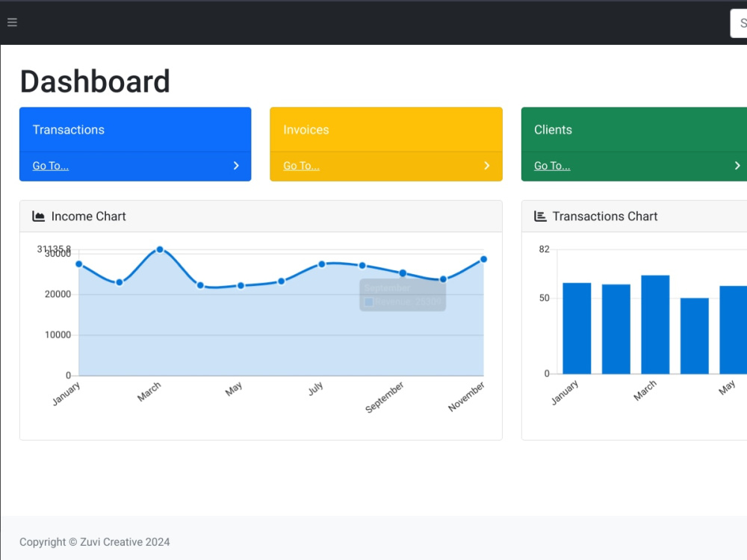Click the 50 axis label on Transactions Chart
This screenshot has width=747, height=560.
[544, 298]
